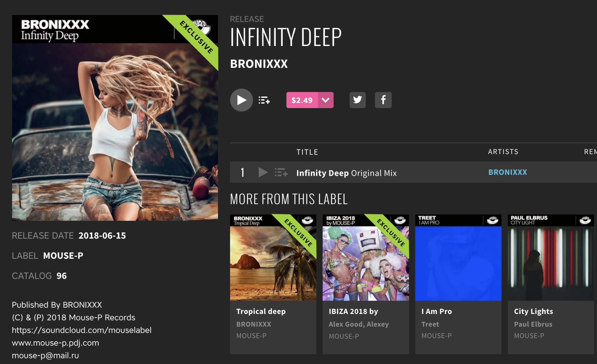Screen dimensions: 597x364
Task: Open MOUSE-P label link
Action: pos(63,256)
